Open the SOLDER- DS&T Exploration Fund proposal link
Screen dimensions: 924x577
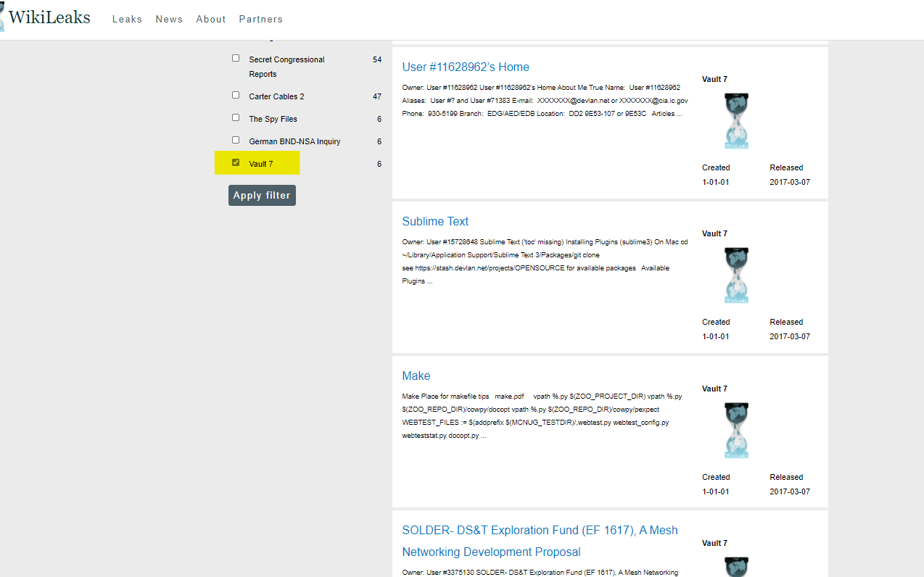point(540,541)
